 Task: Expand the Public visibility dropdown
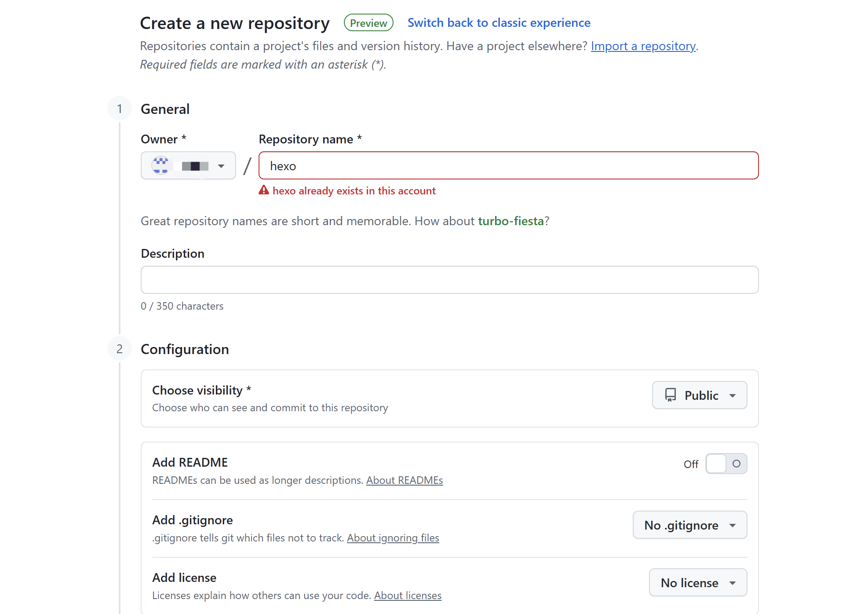(699, 395)
